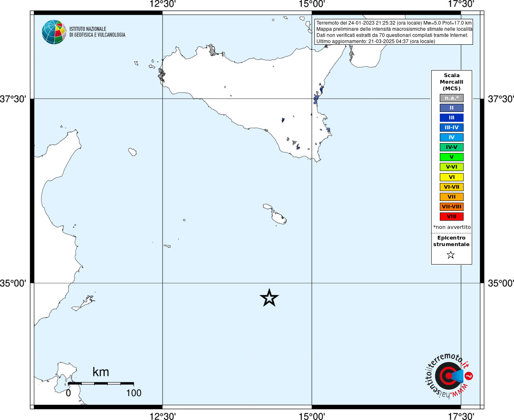Click the epicenter star on the map
This screenshot has height=420, width=514.
point(269,298)
